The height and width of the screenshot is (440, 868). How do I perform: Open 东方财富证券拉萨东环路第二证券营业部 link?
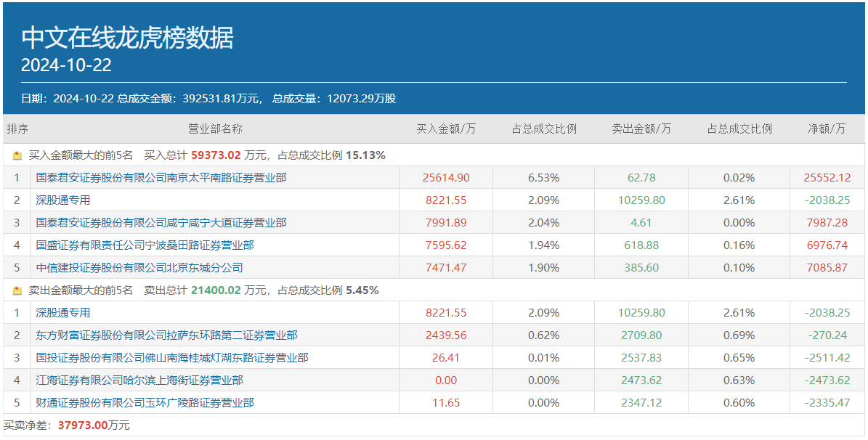[x=166, y=335]
